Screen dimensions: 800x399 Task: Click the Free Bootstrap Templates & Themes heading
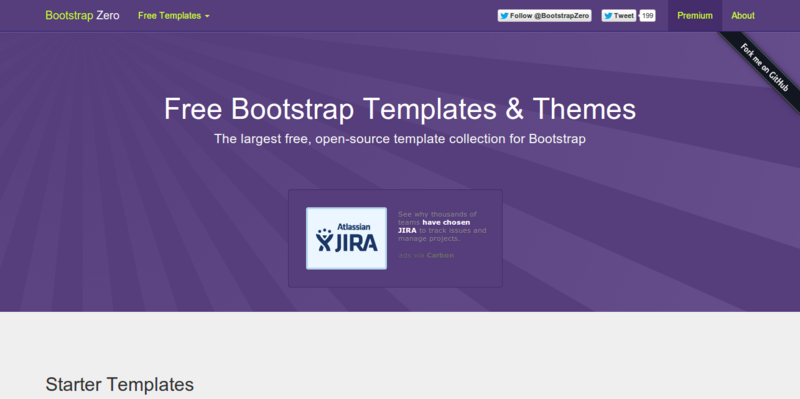point(400,109)
